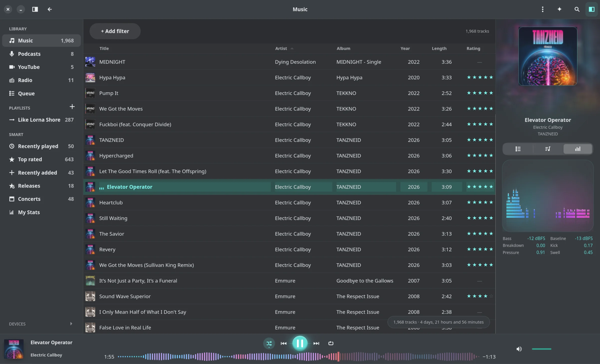
Task: Click the TANZNEID album cover in panel
Action: tap(548, 56)
